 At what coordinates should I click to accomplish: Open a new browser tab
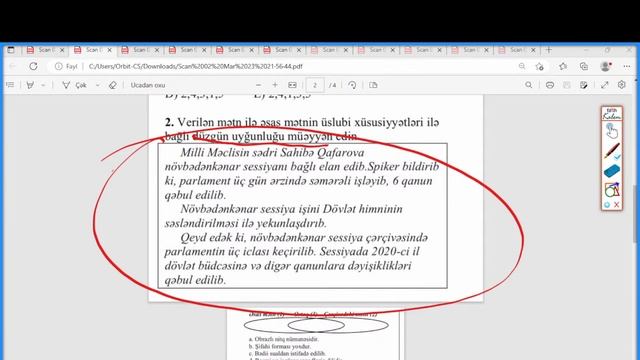pos(549,50)
